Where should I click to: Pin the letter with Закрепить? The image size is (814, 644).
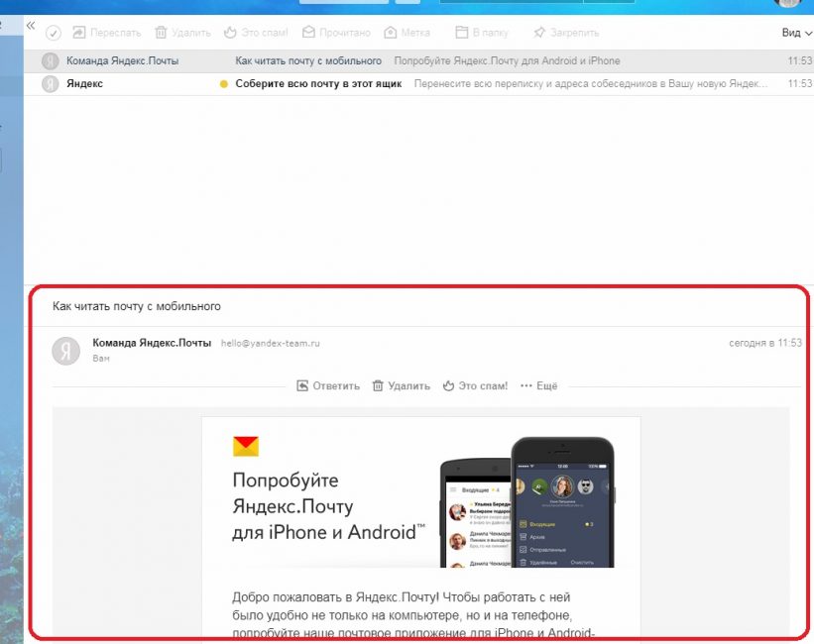coord(566,33)
